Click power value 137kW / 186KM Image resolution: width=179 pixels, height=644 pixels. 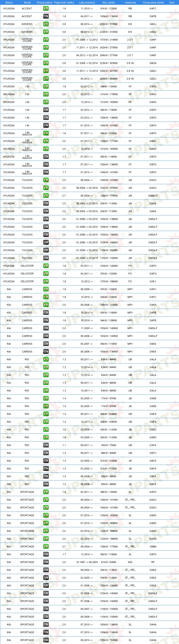[108, 281]
